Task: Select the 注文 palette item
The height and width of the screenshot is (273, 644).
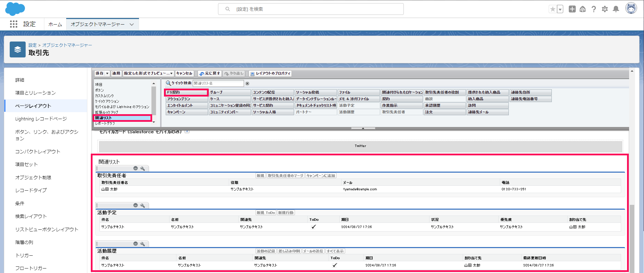Action: (445, 112)
